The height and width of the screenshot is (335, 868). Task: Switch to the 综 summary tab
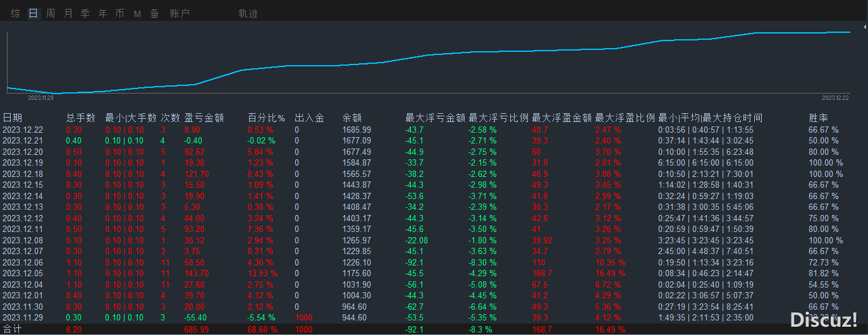pyautogui.click(x=16, y=13)
